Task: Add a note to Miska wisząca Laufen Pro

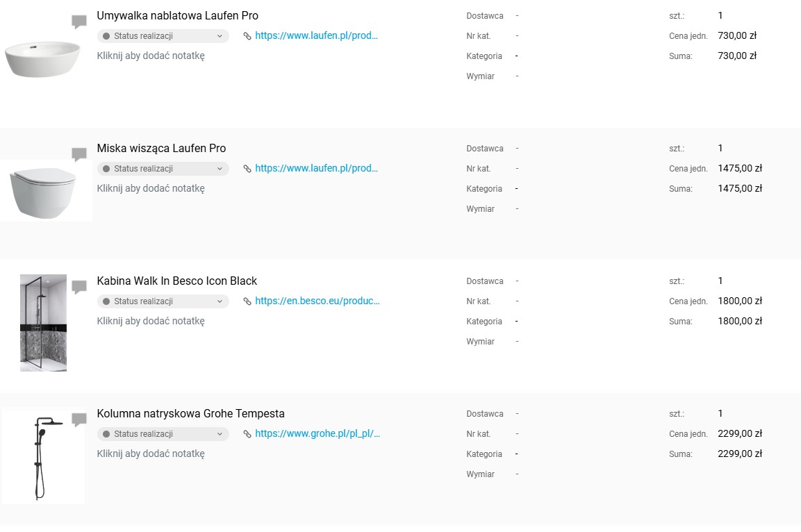Action: [x=151, y=188]
